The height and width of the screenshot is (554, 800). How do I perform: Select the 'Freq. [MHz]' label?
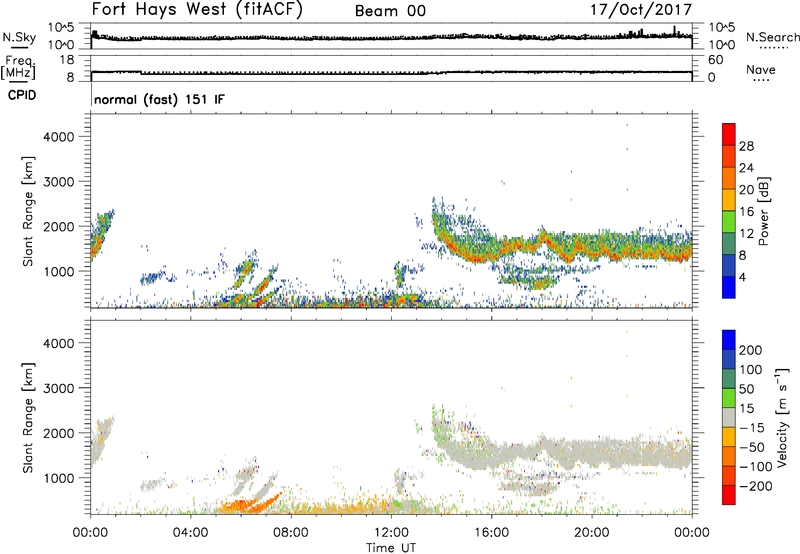click(x=19, y=67)
